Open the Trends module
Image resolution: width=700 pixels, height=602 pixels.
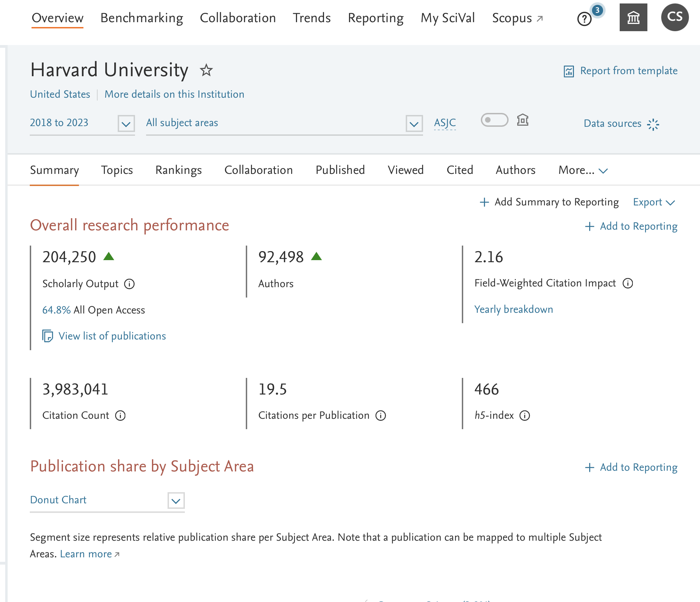(312, 18)
